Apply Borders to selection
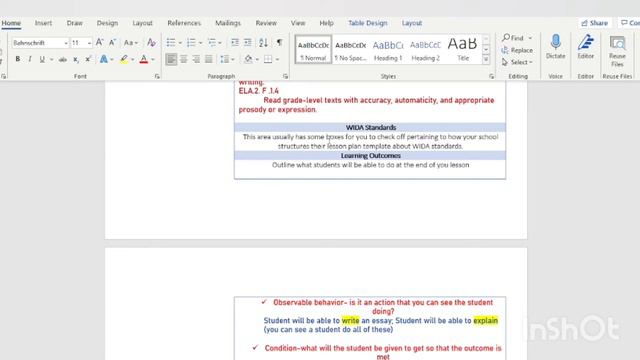640x360 pixels. pyautogui.click(x=268, y=60)
